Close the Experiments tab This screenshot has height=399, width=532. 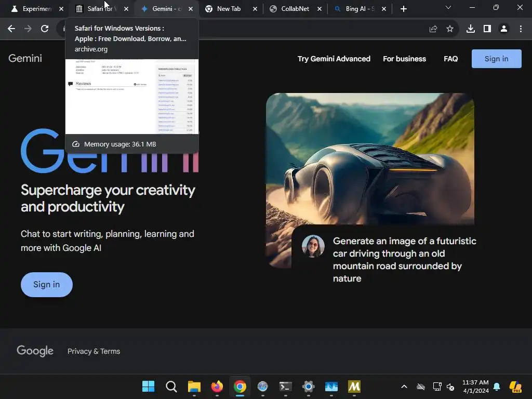point(61,9)
